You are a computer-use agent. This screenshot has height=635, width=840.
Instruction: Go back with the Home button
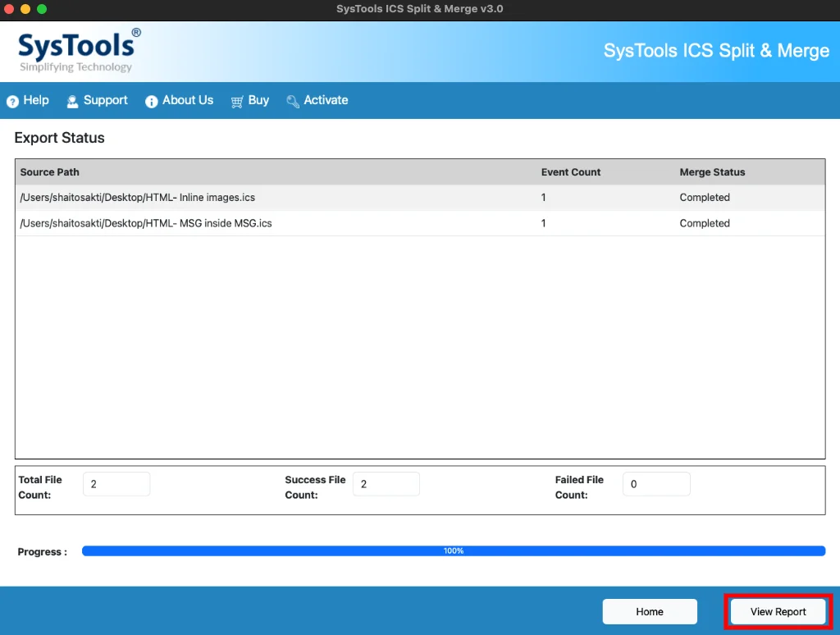pos(650,611)
